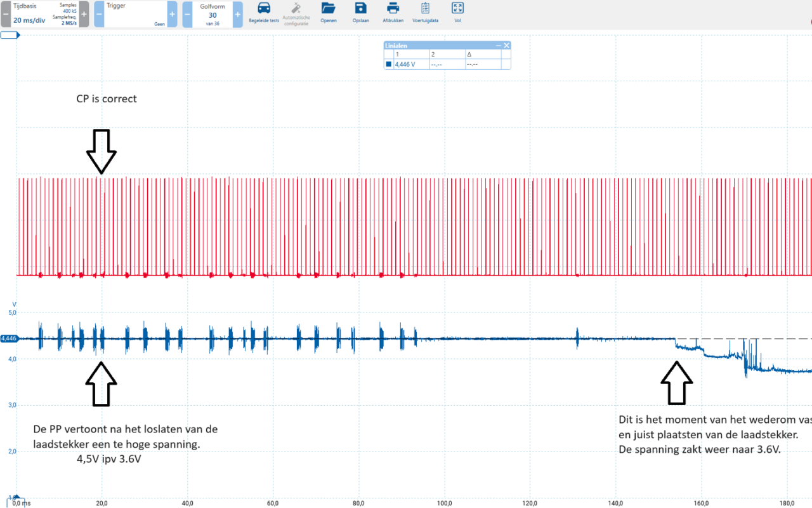This screenshot has height=508, width=812.
Task: Print using the Afdrukken icon
Action: [x=393, y=8]
